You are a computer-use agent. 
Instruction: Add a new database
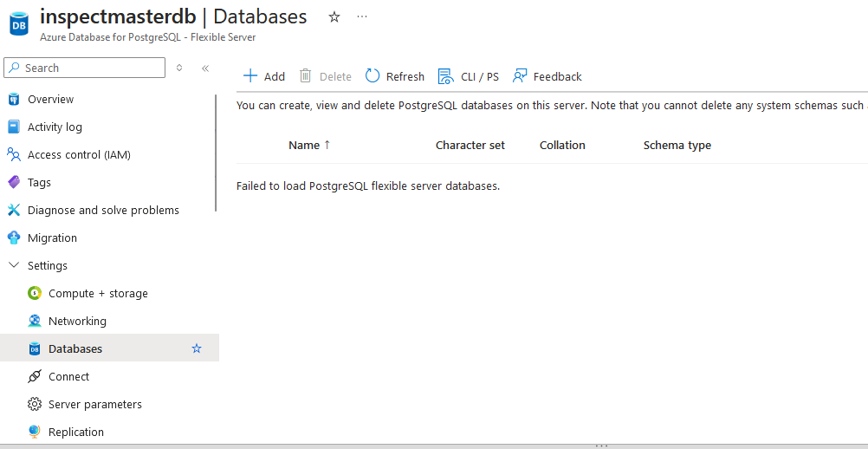[264, 76]
